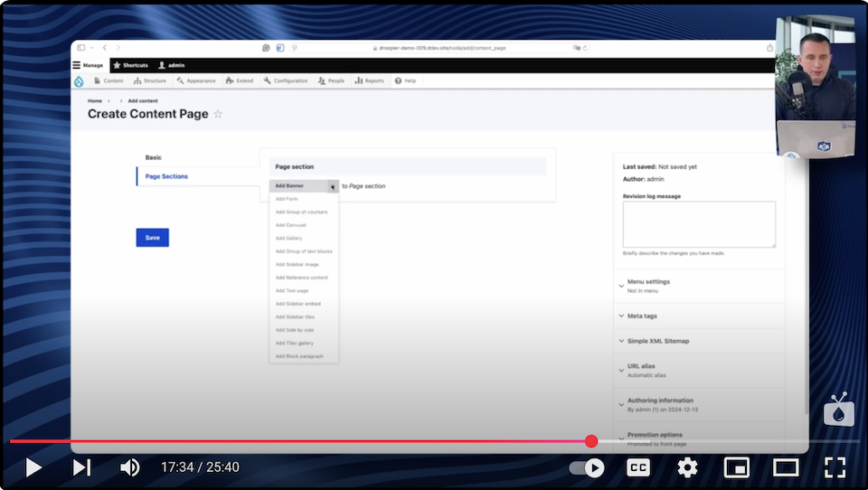Click the red progress bar scrubber
Screen dimensions: 868x490
pos(591,441)
